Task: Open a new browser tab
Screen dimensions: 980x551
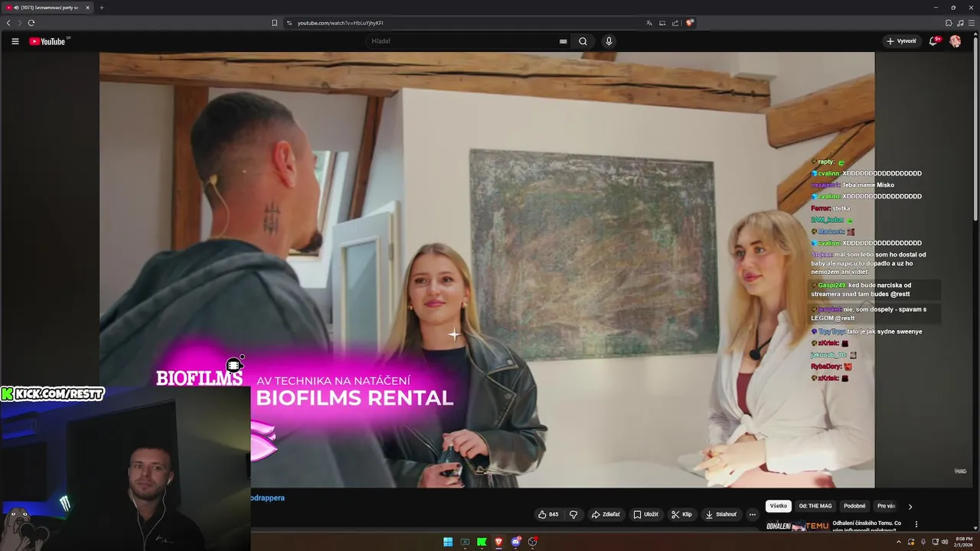Action: click(101, 8)
